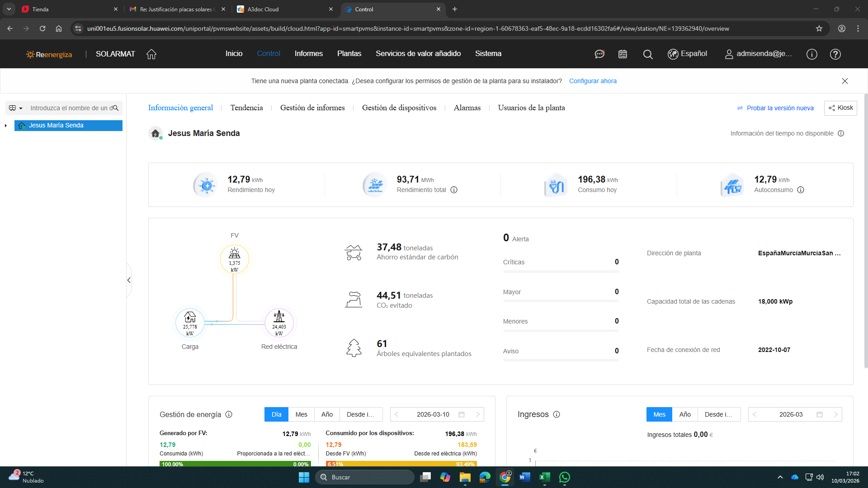Image resolution: width=868 pixels, height=488 pixels.
Task: Select Año in Ingresos period toggle
Action: tap(685, 414)
